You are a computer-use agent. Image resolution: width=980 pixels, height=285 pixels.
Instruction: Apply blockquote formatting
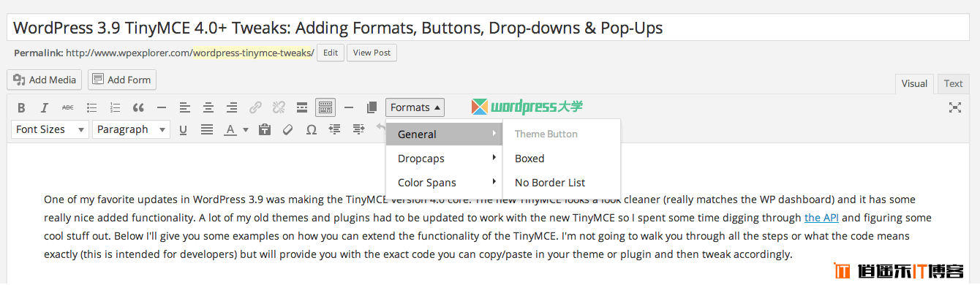tap(138, 108)
